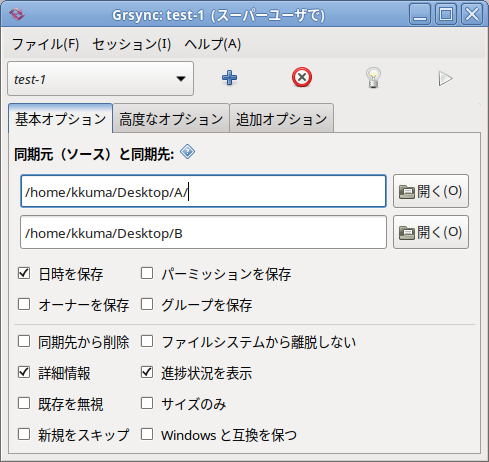This screenshot has height=462, width=489.
Task: Maximize the Grsync window
Action: click(x=446, y=14)
